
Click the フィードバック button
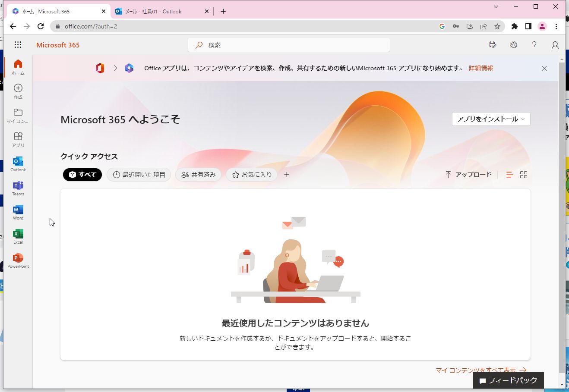[x=508, y=380]
